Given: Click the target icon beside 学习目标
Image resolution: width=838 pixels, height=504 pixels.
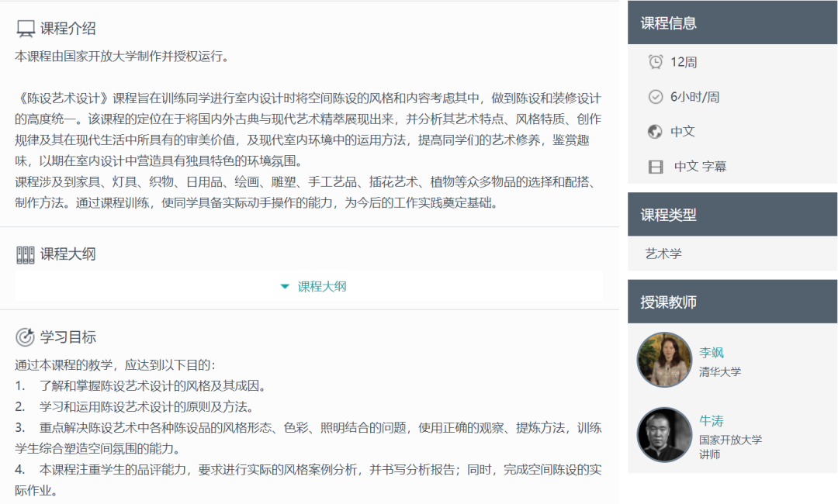Looking at the screenshot, I should point(26,337).
